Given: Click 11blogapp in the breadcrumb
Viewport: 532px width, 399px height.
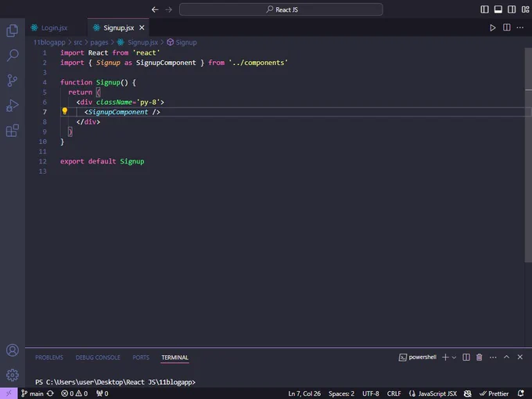Looking at the screenshot, I should [49, 42].
